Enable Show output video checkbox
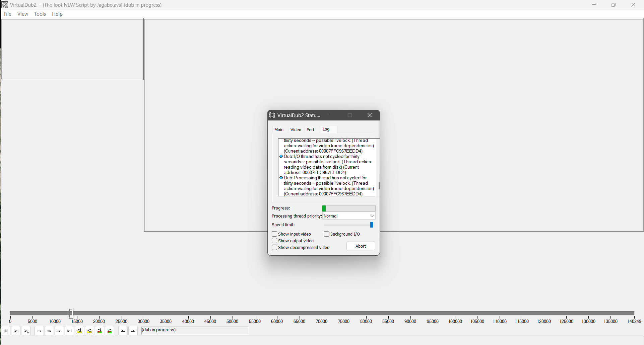Screen dimensions: 644x345 pyautogui.click(x=274, y=241)
